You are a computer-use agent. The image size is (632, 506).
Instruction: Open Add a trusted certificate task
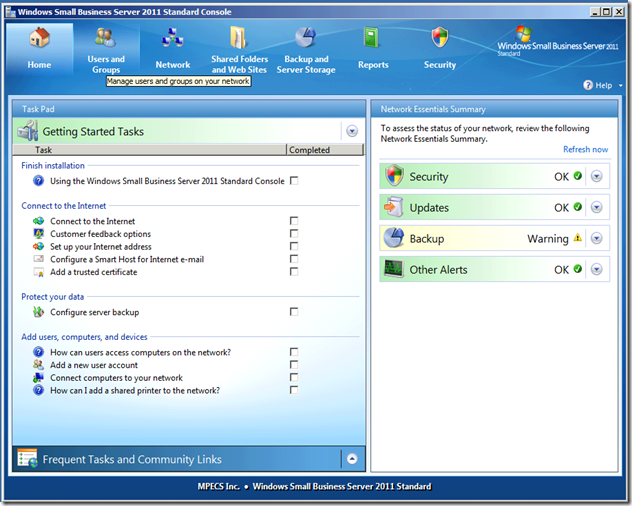coord(93,272)
